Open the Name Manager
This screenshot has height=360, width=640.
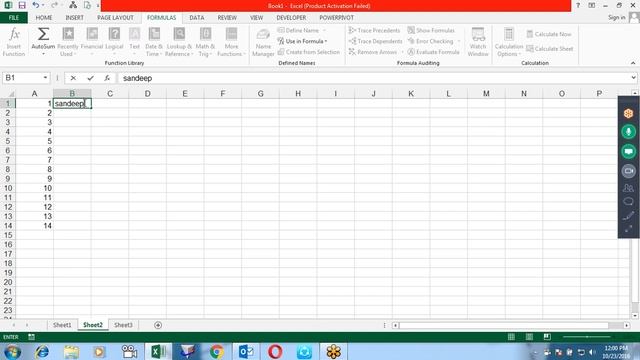263,42
